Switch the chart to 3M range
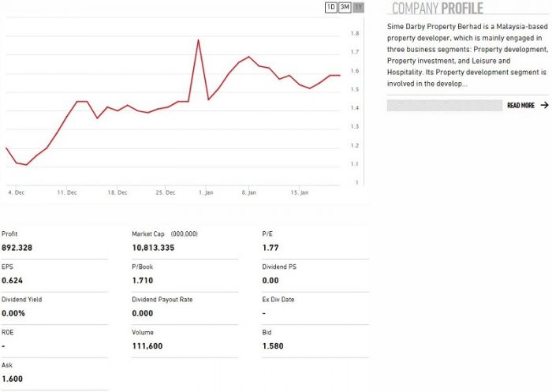This screenshot has width=552, height=392. coord(345,7)
